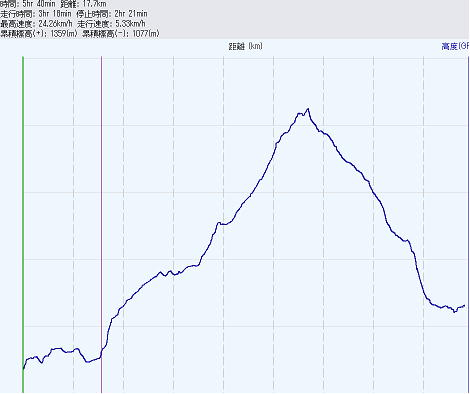
Task: Select the max speed 24.26km/h value
Action: click(x=55, y=24)
